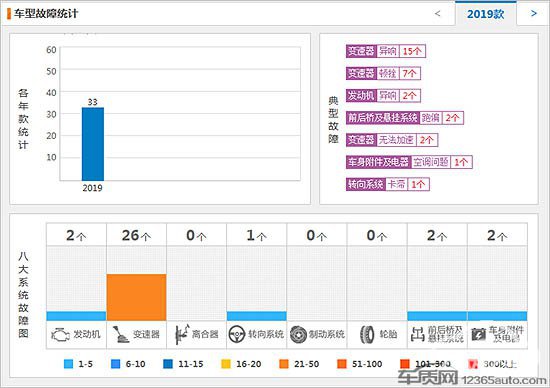Click the axle and suspension (前后桥及悬挂系统) icon

pos(418,335)
